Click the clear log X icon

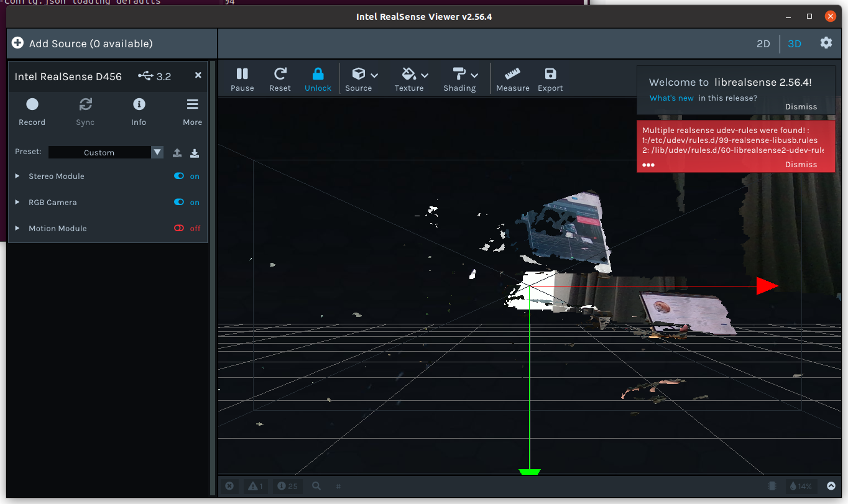[x=229, y=486]
